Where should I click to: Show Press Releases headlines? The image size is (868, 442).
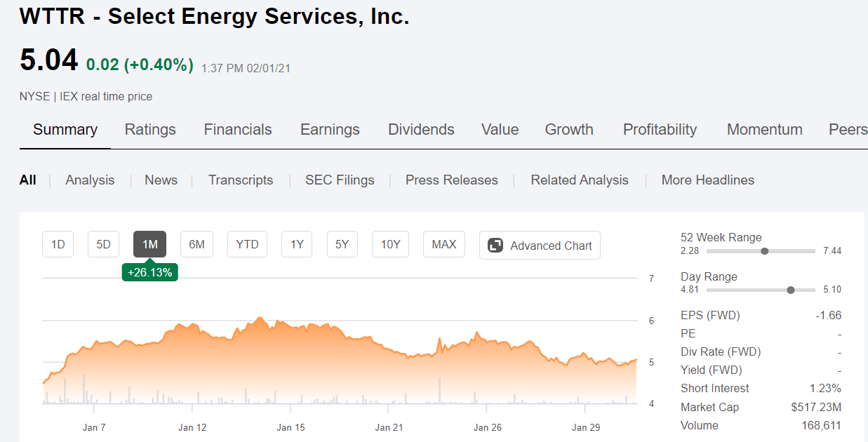452,180
